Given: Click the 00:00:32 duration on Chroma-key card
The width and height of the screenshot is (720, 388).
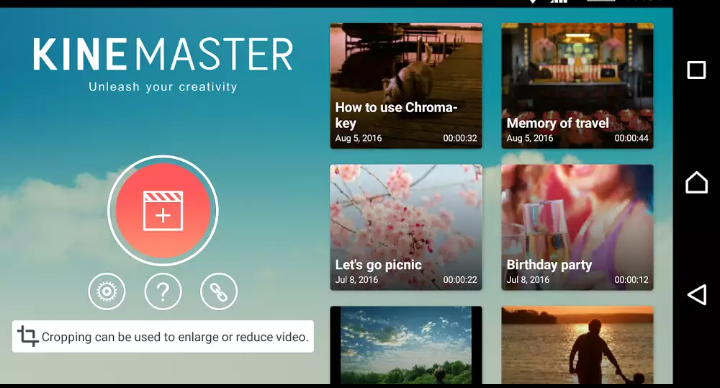Looking at the screenshot, I should pyautogui.click(x=460, y=138).
